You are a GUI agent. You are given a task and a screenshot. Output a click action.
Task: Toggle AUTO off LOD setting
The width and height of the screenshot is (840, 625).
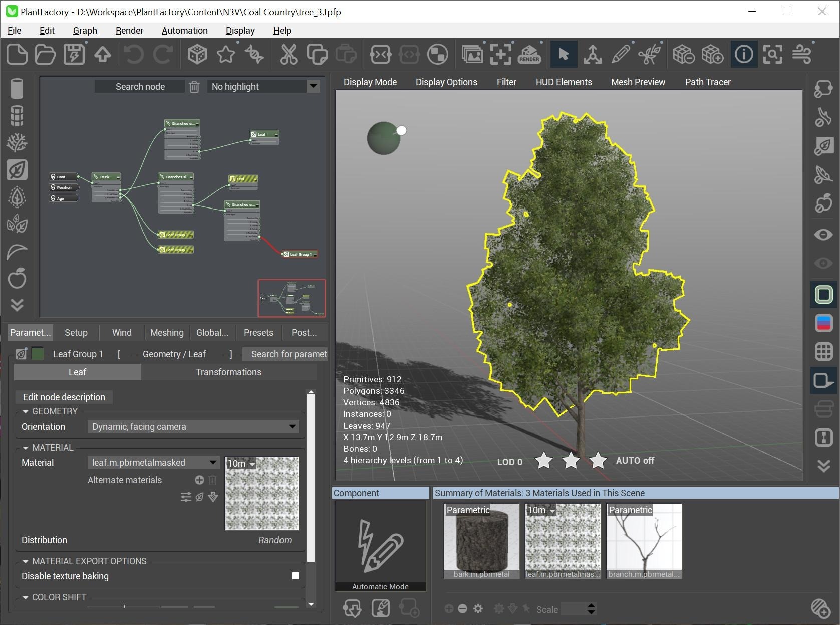click(635, 461)
